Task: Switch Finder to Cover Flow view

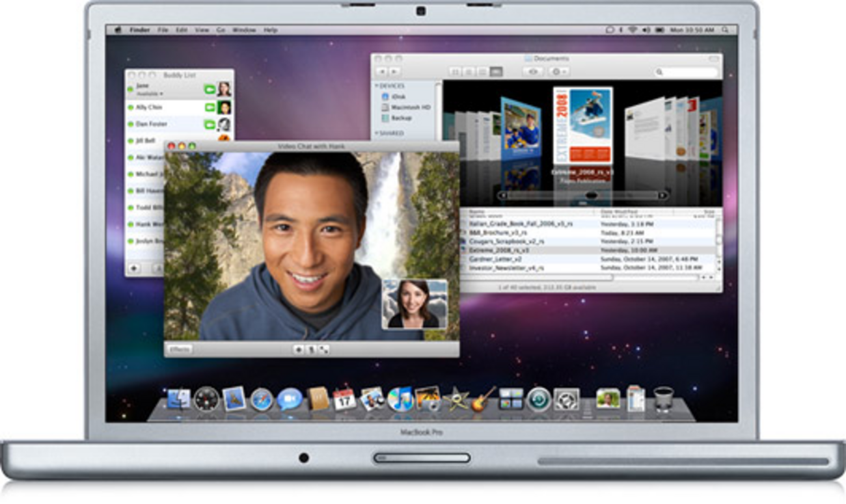Action: (x=496, y=72)
